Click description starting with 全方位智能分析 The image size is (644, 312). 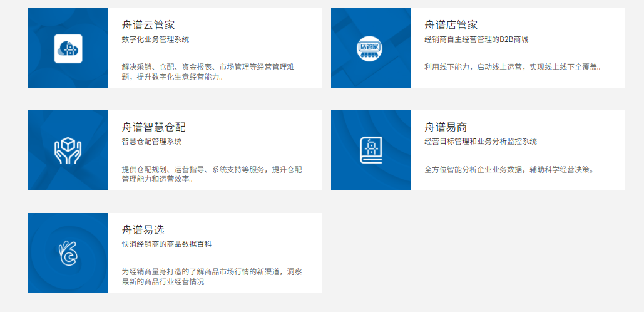coord(509,169)
